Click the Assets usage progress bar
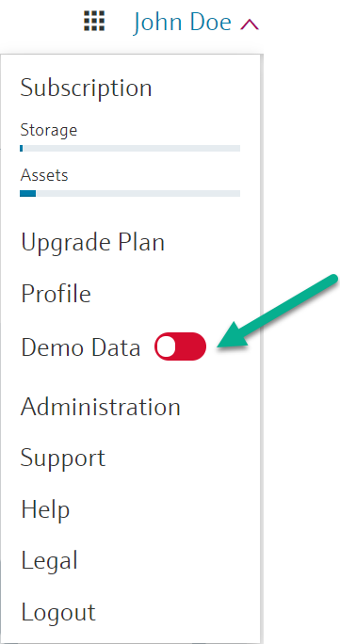The width and height of the screenshot is (340, 644). click(130, 193)
